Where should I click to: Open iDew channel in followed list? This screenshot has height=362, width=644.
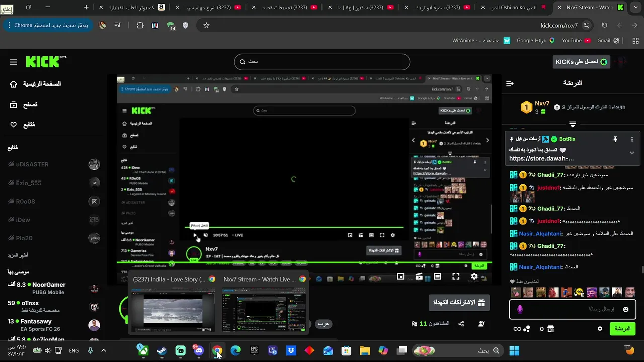(54, 220)
